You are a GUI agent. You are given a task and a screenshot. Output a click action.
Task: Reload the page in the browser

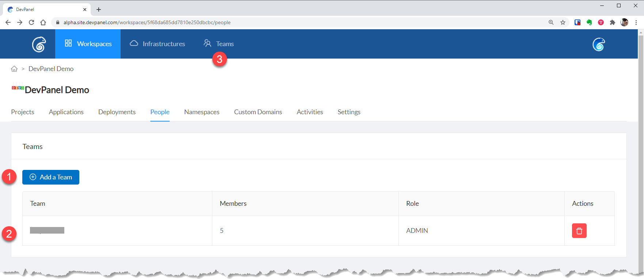(x=31, y=22)
